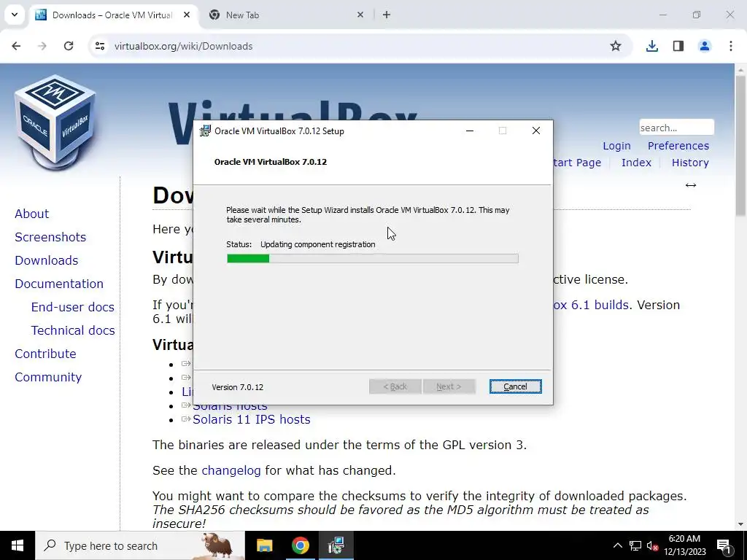The height and width of the screenshot is (560, 747).
Task: Open the Login link
Action: (x=616, y=146)
